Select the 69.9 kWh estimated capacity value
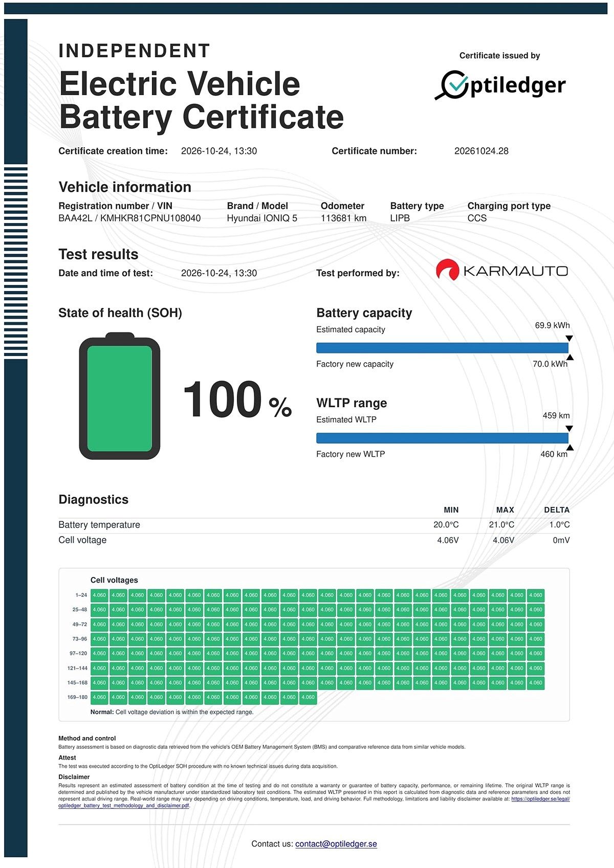 click(x=553, y=325)
